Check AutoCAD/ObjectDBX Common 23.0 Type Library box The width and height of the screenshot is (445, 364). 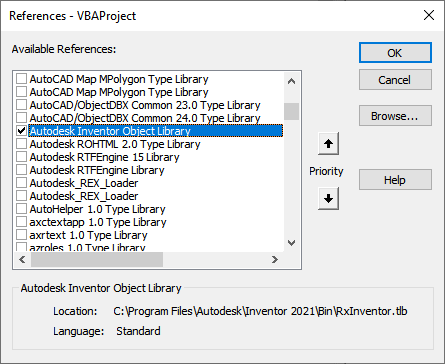tap(22, 105)
